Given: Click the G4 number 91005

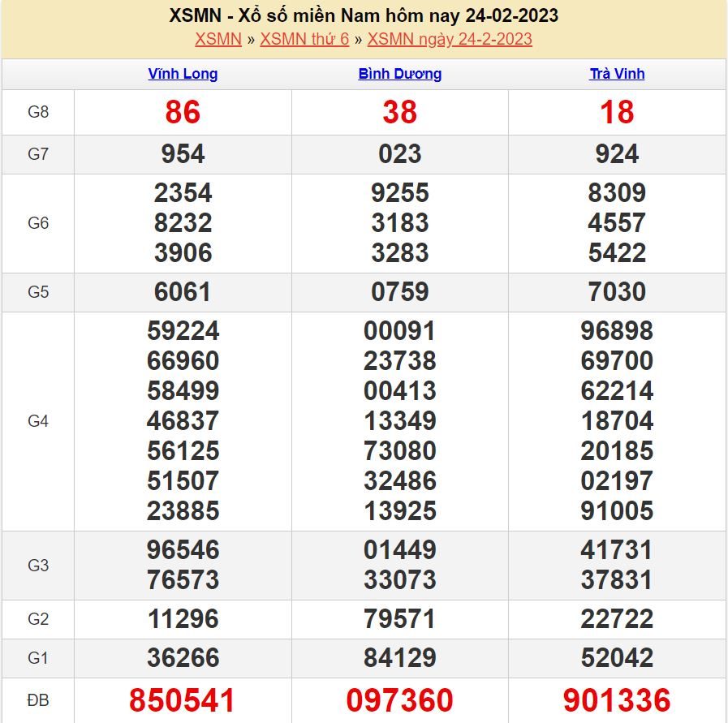Looking at the screenshot, I should click(617, 511).
